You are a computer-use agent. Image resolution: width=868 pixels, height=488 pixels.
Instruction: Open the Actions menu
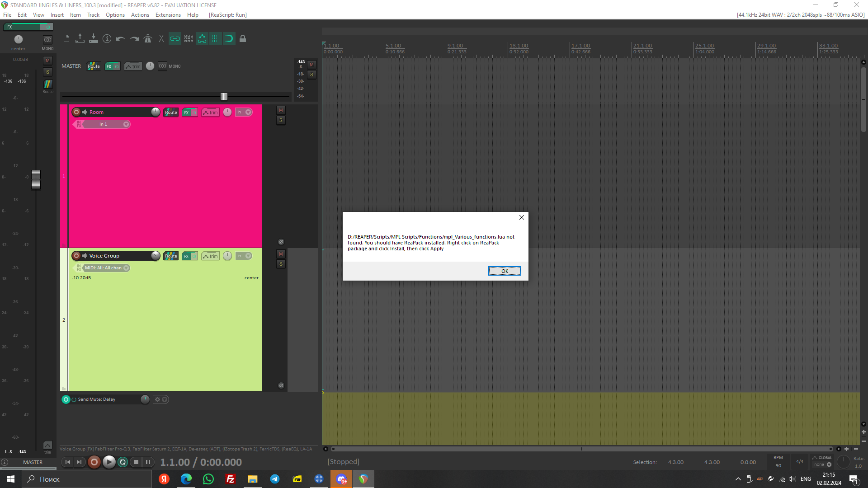tap(140, 15)
